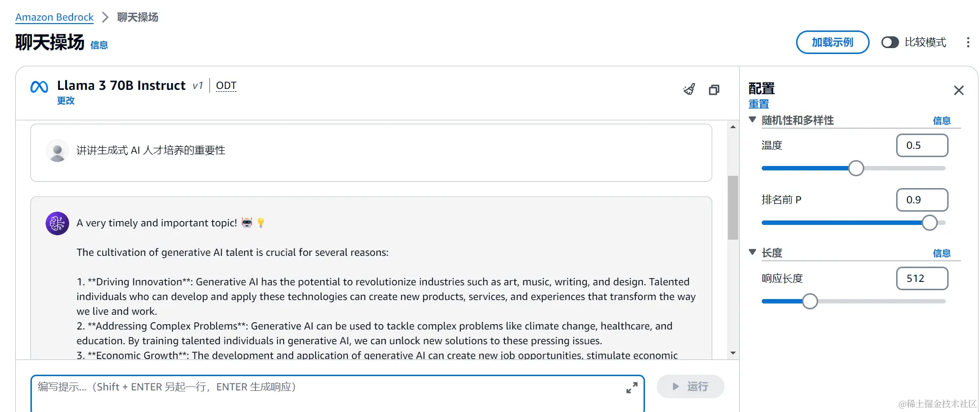
Task: Expand the prompt input box
Action: (632, 388)
